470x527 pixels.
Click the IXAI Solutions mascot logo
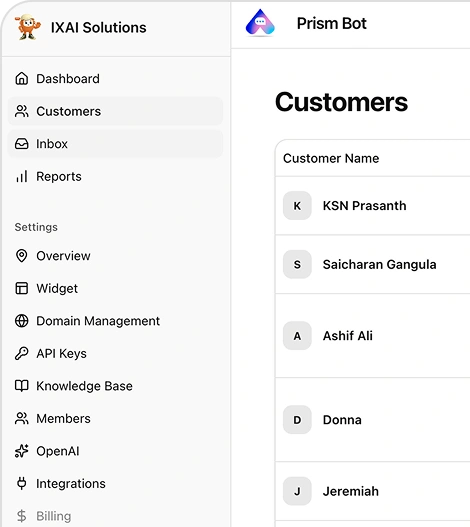(28, 27)
